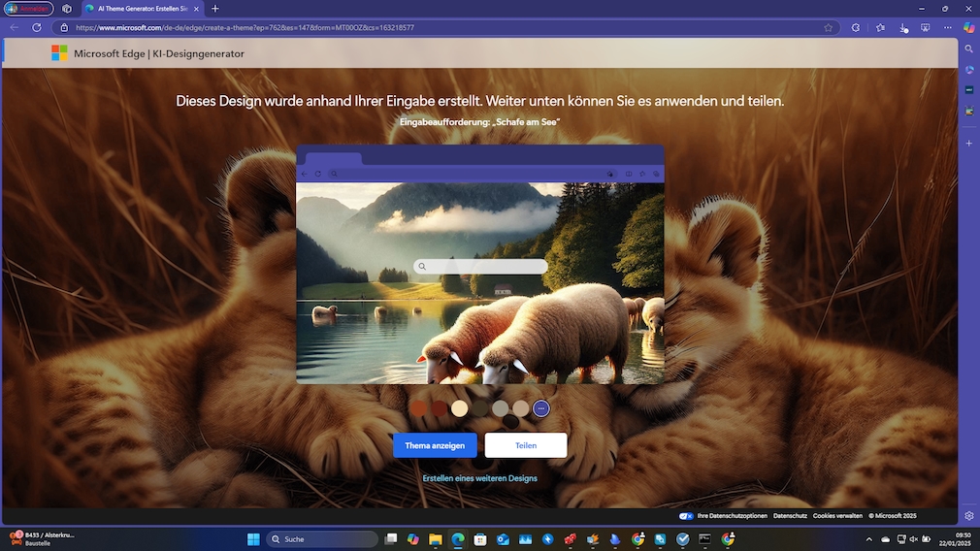
Task: Open the Windows Start menu
Action: (x=253, y=539)
